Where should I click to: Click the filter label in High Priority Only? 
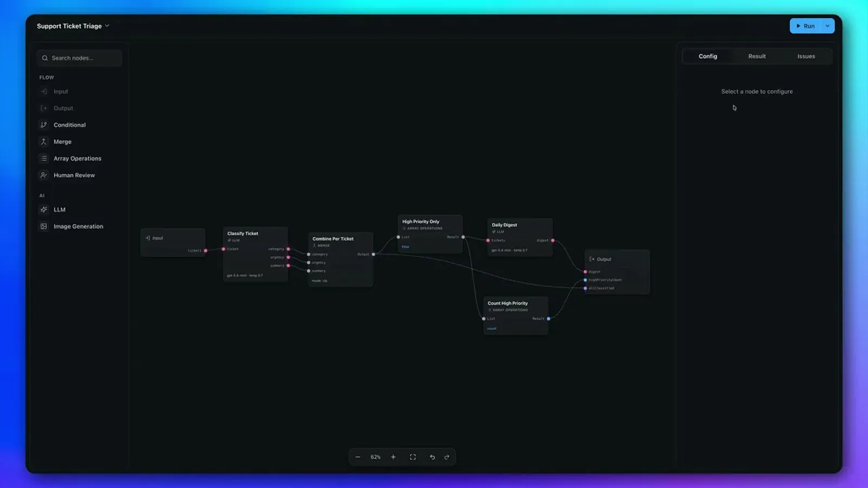coord(406,247)
